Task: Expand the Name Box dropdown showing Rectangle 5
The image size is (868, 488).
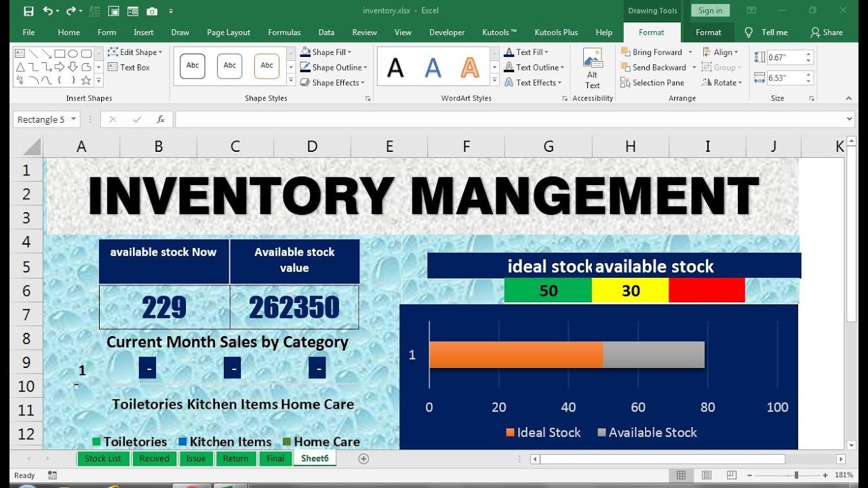Action: [73, 119]
